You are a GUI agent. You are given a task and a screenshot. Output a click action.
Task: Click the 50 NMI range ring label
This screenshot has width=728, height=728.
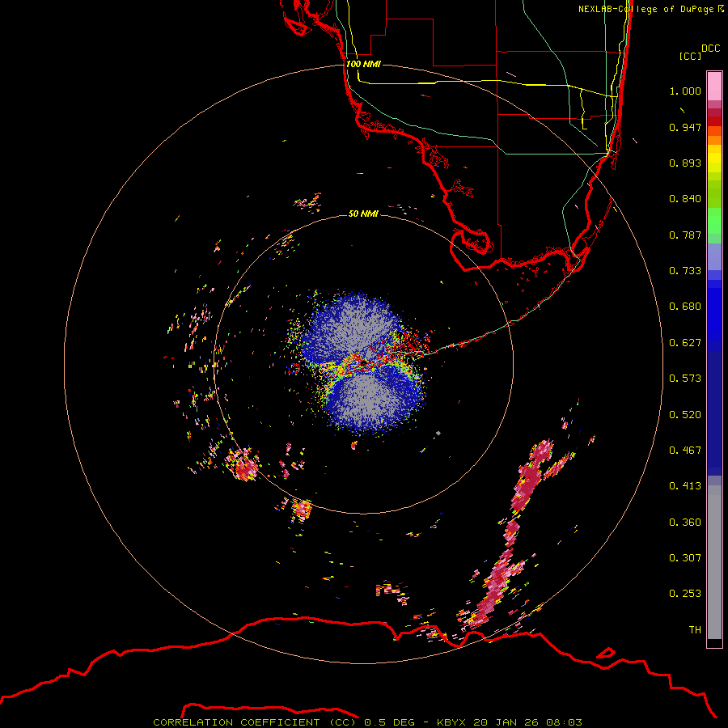[363, 214]
